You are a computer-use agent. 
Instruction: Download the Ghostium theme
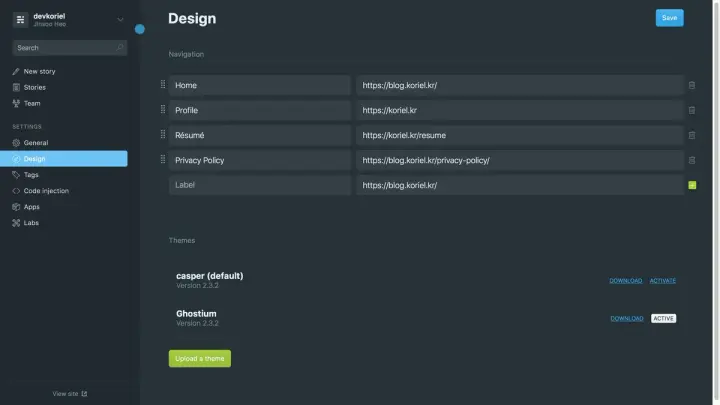(x=627, y=318)
